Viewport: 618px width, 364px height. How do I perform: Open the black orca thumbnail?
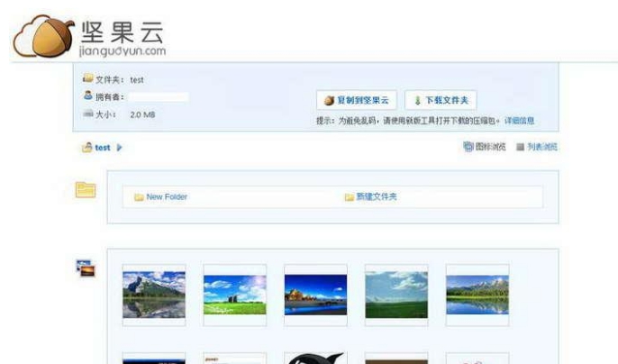pos(315,359)
